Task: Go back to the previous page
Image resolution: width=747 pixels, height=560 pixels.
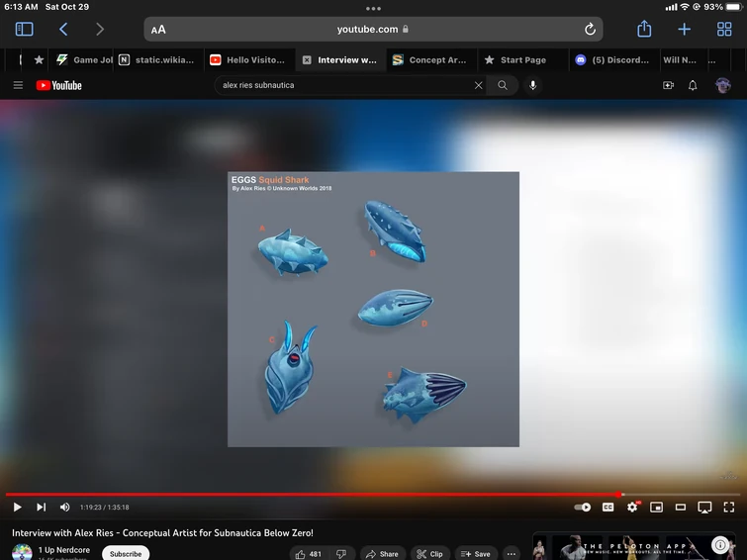Action: (63, 29)
